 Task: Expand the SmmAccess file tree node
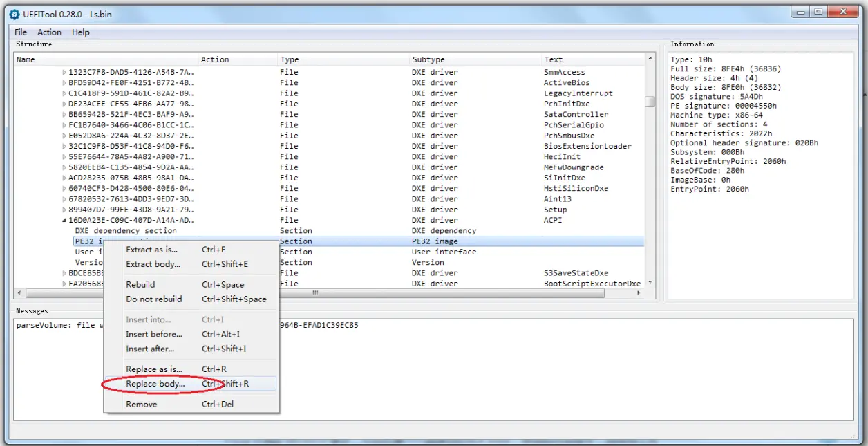click(x=64, y=73)
